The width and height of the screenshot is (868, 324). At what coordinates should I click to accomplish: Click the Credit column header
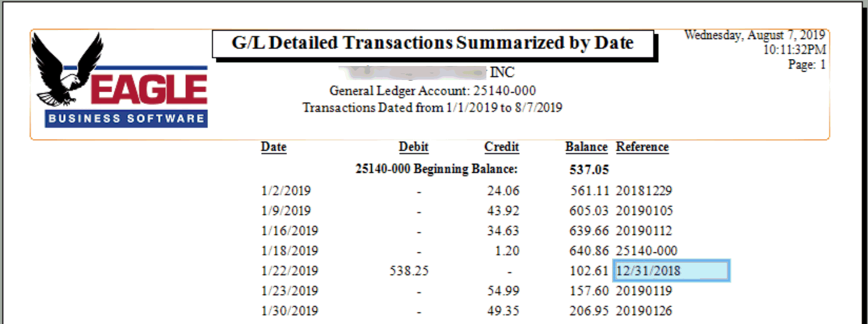tap(501, 147)
